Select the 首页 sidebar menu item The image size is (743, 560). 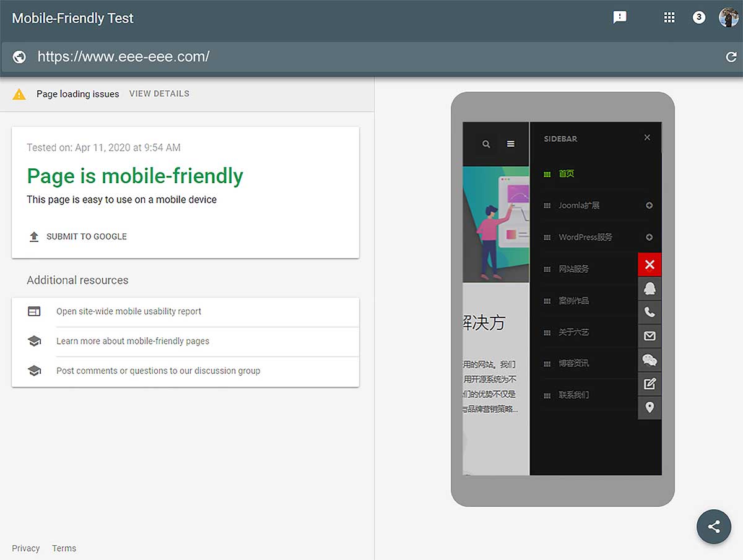point(566,174)
